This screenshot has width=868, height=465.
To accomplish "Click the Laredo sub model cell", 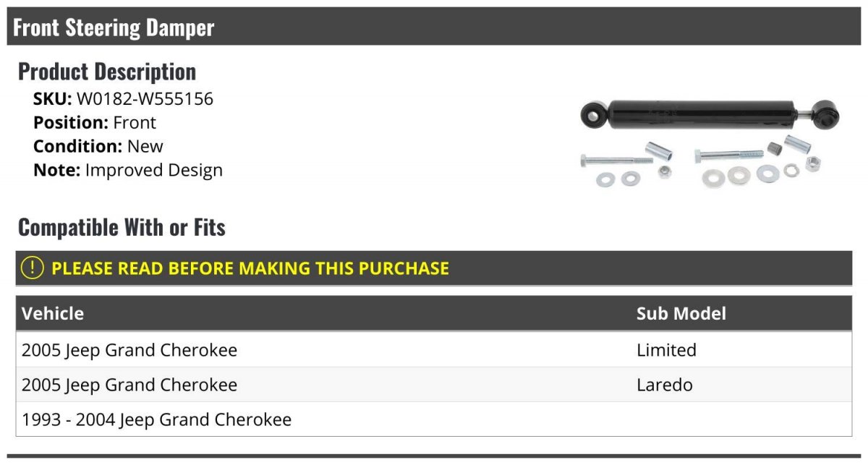I will coord(665,385).
